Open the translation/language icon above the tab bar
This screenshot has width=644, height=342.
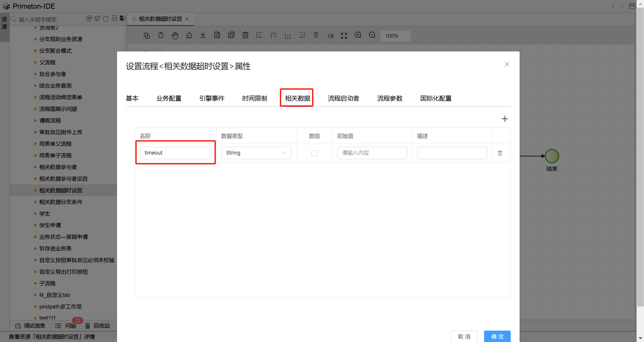[122, 19]
